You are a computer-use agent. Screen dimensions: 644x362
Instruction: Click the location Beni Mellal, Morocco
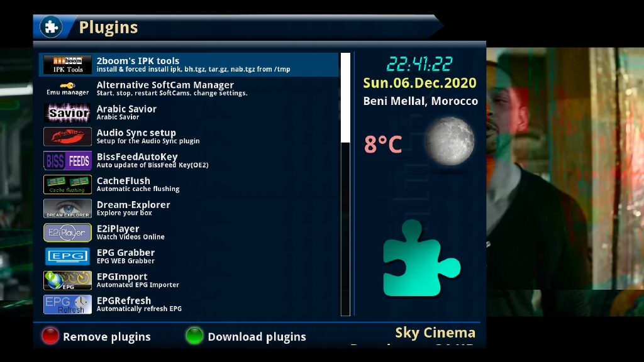[x=421, y=101]
